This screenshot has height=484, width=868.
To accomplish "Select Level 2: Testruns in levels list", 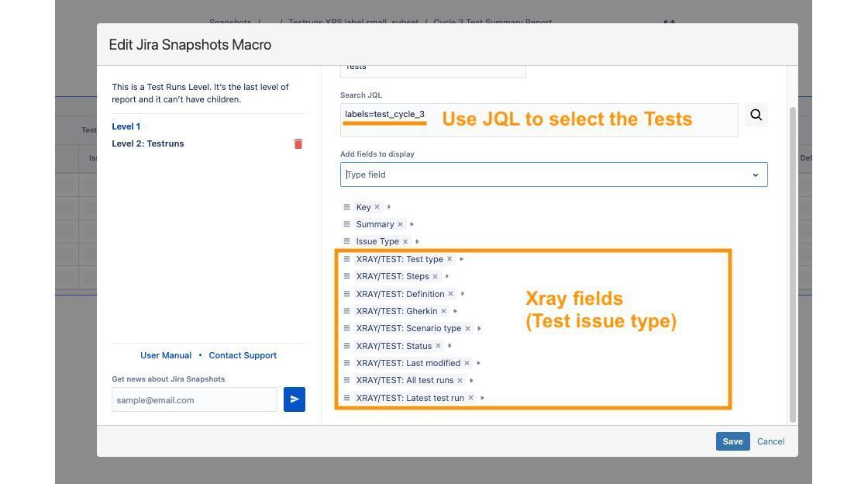I will pyautogui.click(x=148, y=143).
